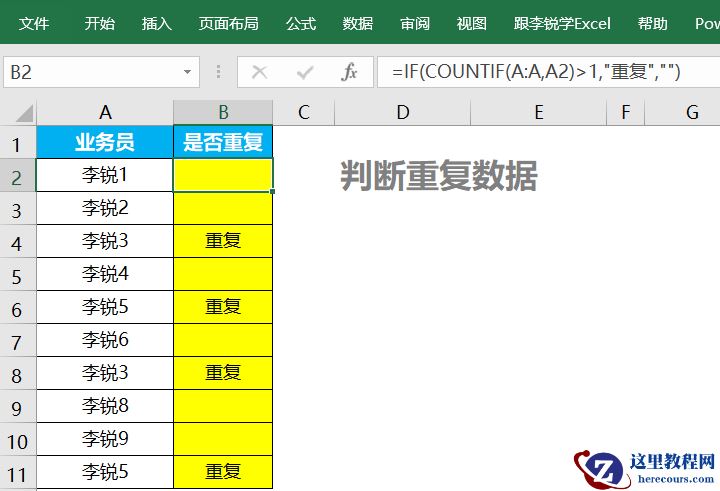Select cell 李锐5 in row 11

tap(105, 472)
